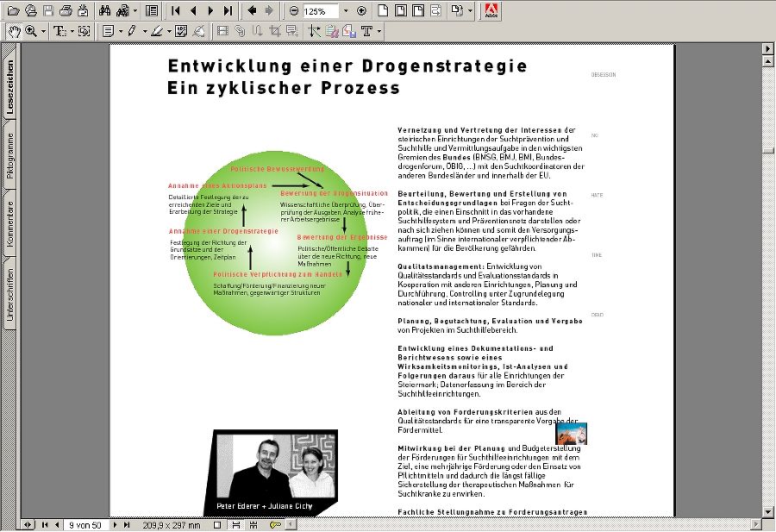Select the Form tool icon
Screen dimensions: 776x532
292,31
